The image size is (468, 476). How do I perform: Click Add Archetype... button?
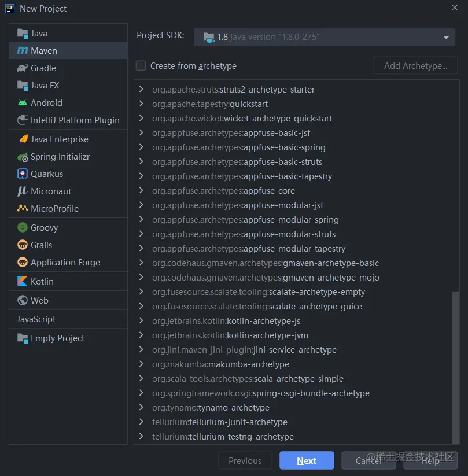pyautogui.click(x=415, y=65)
